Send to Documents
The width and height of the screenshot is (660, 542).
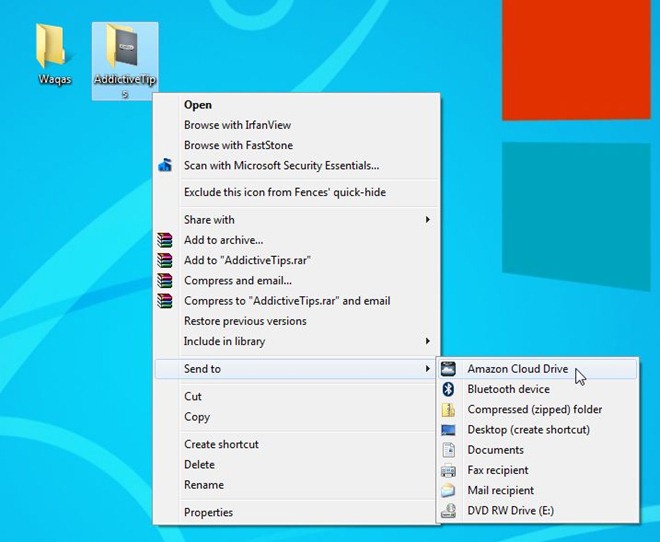pos(538,450)
